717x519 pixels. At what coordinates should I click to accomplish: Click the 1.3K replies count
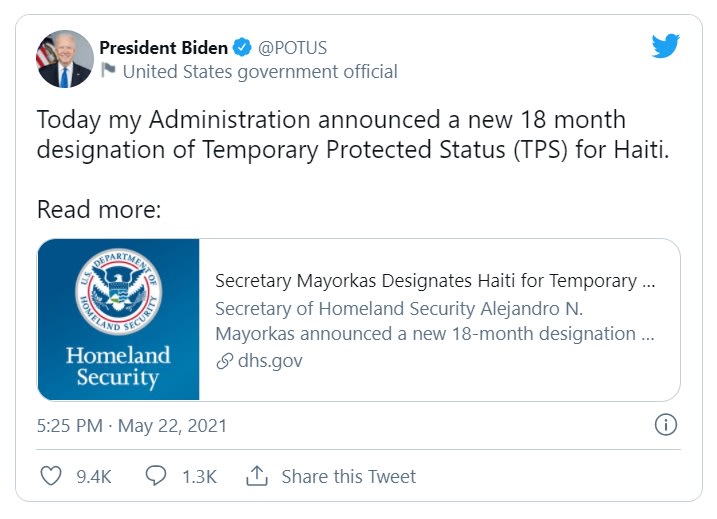(199, 477)
